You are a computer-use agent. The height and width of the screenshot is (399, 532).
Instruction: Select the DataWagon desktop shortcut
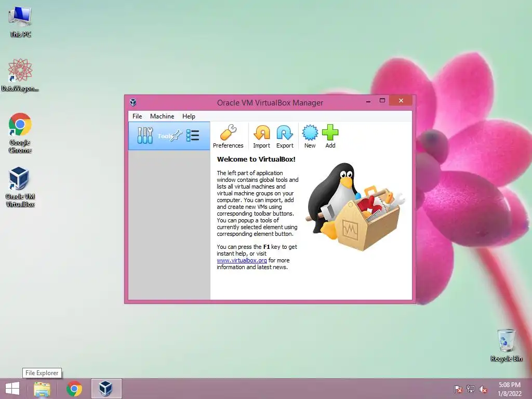tap(20, 75)
